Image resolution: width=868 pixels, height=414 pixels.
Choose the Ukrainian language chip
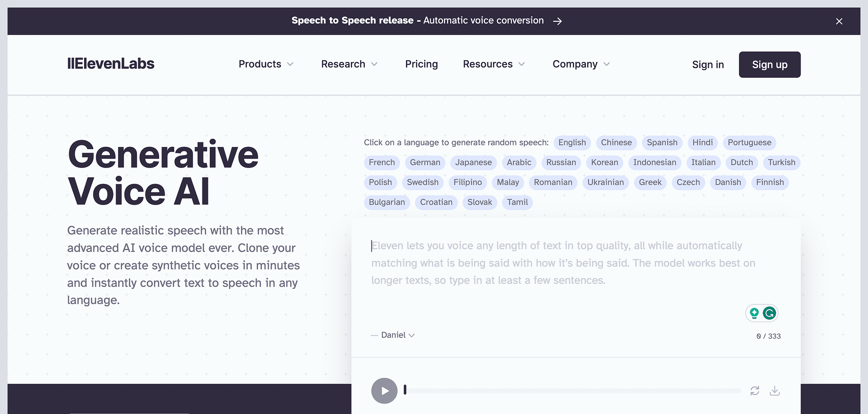point(605,182)
